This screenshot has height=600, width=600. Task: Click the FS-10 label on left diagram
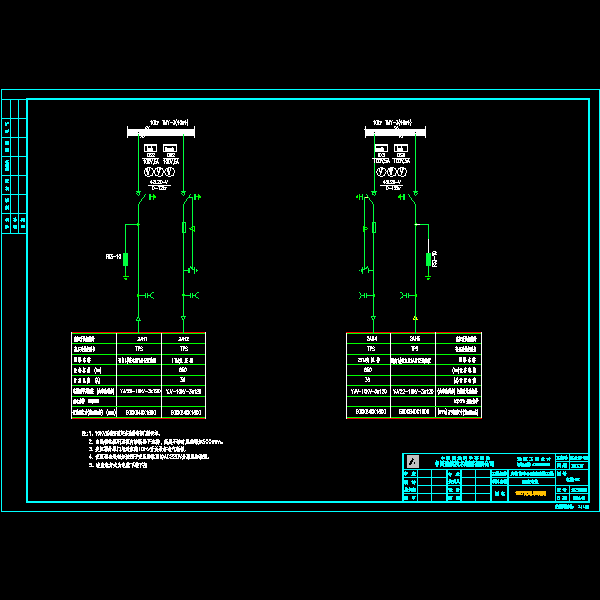point(113,256)
